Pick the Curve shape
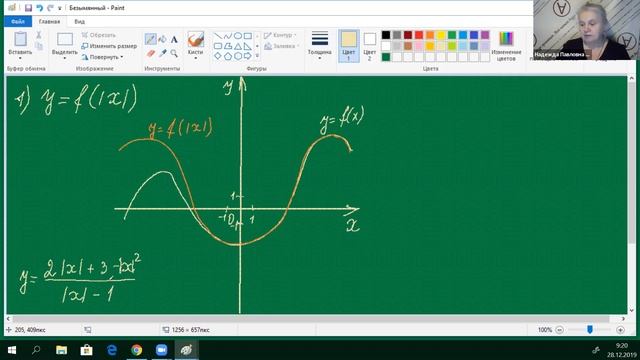The width and height of the screenshot is (640, 360). [x=228, y=36]
